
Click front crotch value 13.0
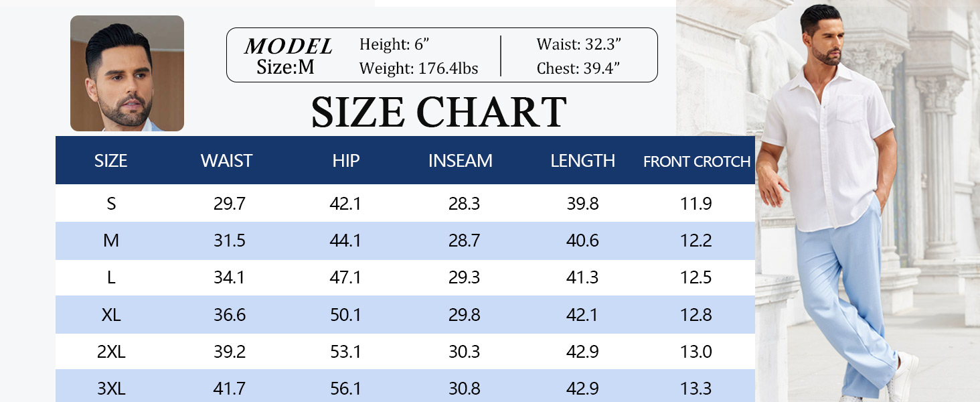click(696, 352)
